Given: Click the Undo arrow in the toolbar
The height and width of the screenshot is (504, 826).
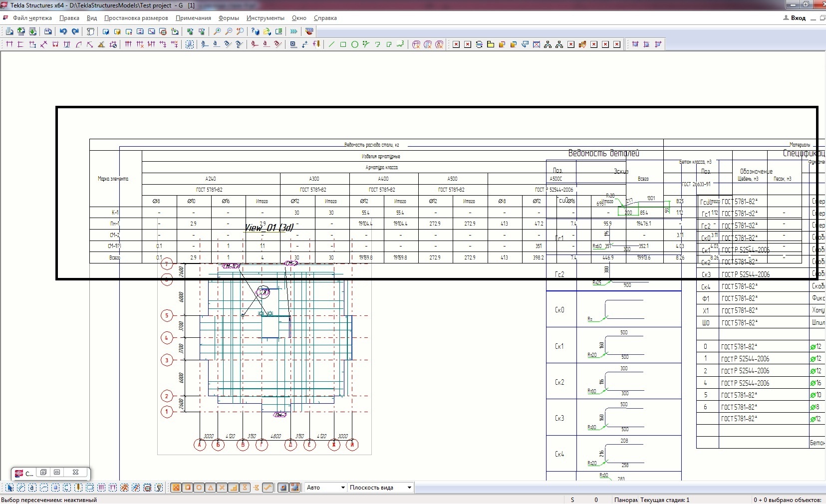Looking at the screenshot, I should (x=63, y=31).
